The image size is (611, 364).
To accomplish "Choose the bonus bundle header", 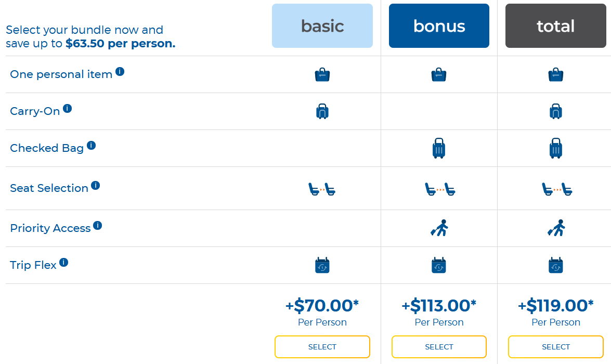I will (x=439, y=25).
